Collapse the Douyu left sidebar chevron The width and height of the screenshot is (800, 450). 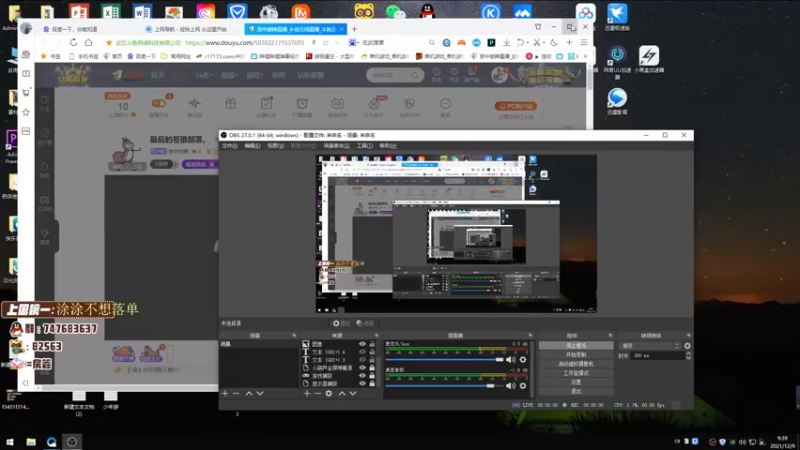[x=26, y=383]
